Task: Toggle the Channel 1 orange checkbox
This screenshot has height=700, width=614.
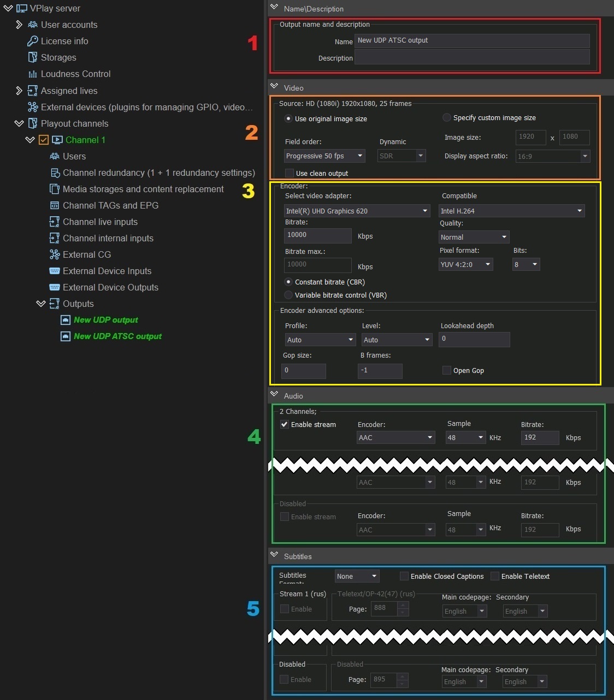Action: coord(44,140)
